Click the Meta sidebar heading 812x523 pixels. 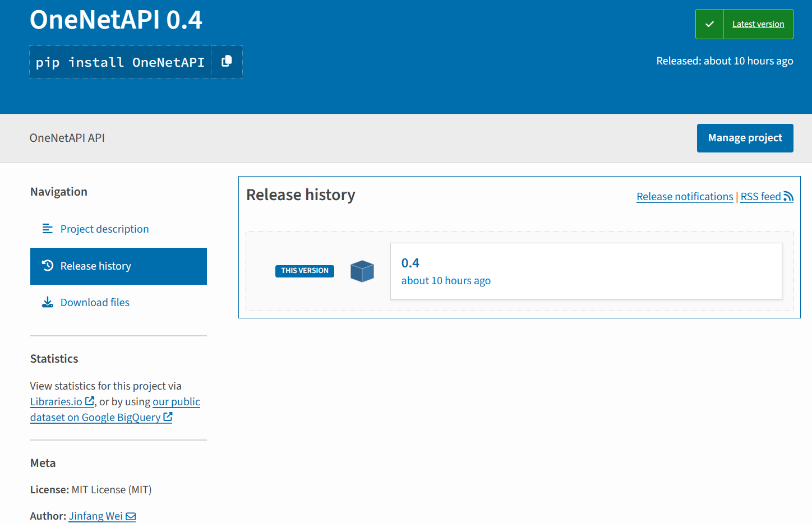[x=43, y=463]
